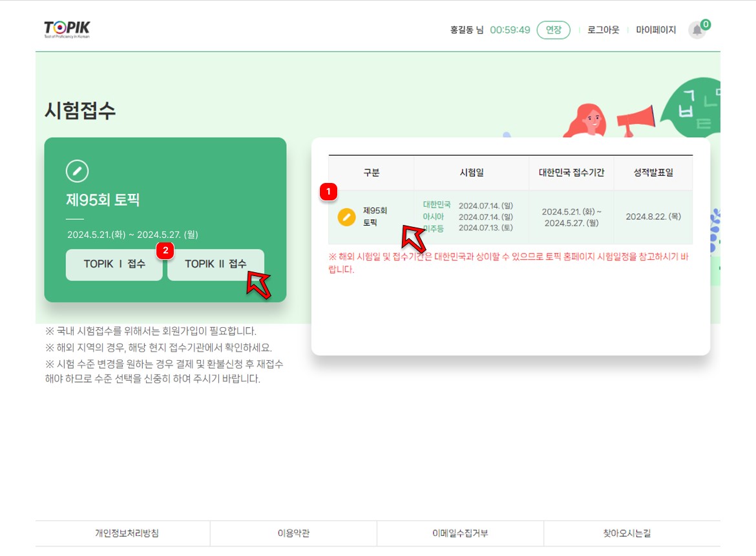Extend session with the 연장 button
This screenshot has width=756, height=556.
pos(554,30)
